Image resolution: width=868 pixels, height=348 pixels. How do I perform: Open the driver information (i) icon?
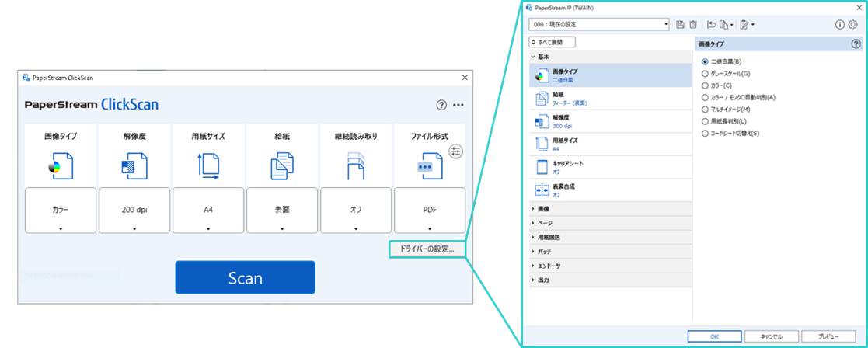[840, 24]
